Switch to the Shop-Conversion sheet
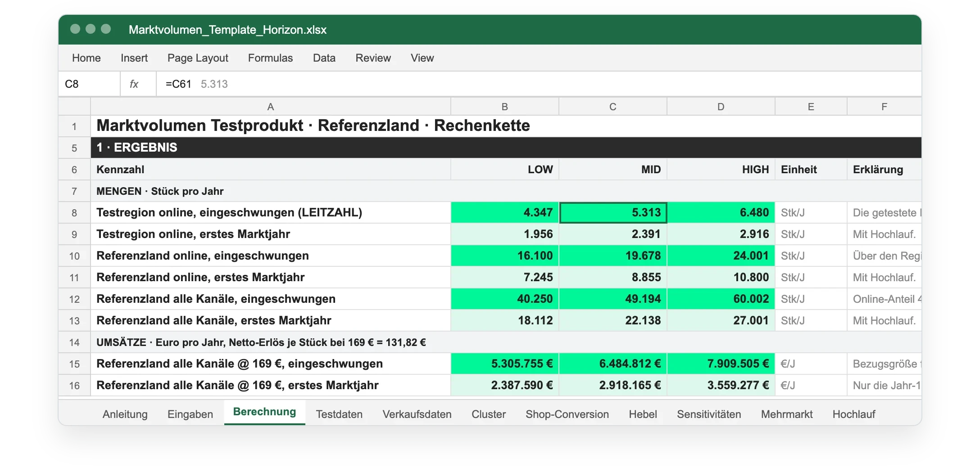This screenshot has height=467, width=980. point(567,414)
